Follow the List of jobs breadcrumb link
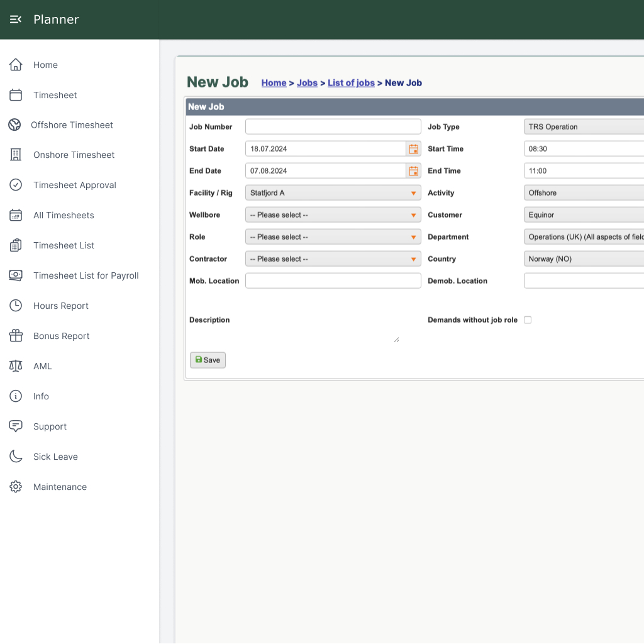 point(351,82)
